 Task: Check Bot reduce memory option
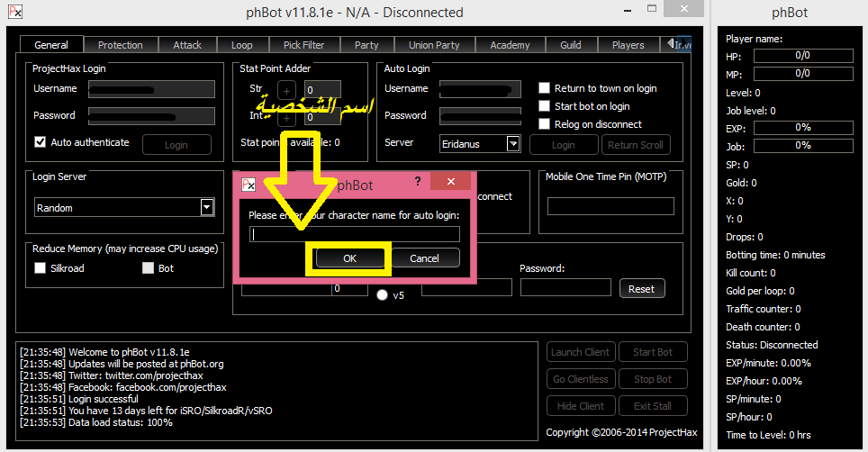coord(148,267)
